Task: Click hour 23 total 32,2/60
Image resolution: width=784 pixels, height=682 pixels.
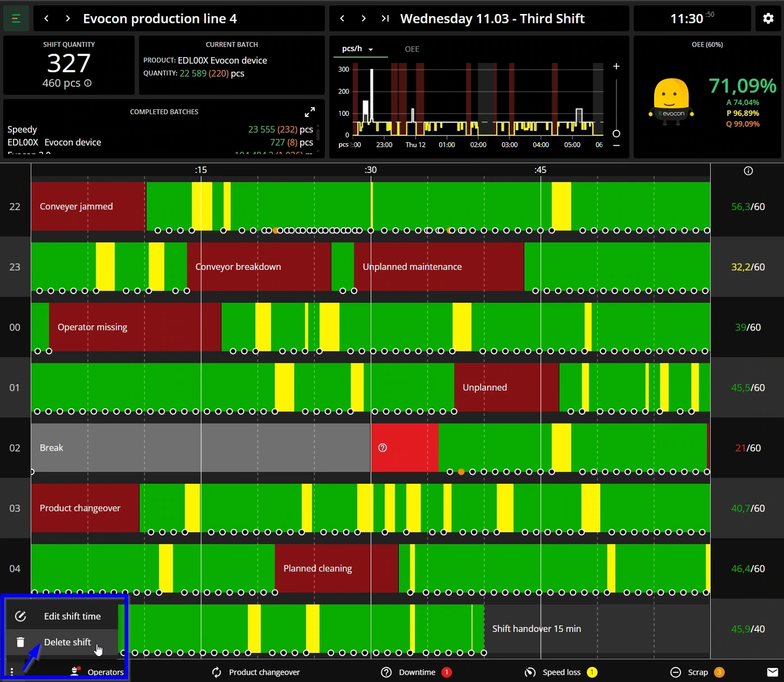Action: point(748,267)
